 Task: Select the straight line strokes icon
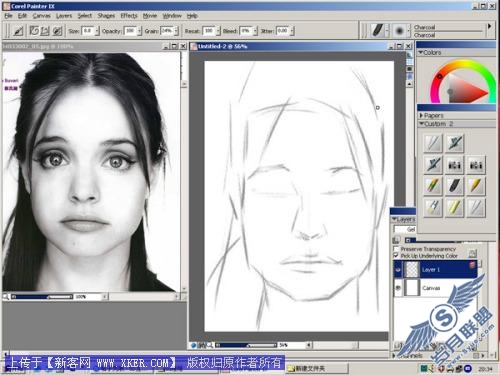coord(45,31)
